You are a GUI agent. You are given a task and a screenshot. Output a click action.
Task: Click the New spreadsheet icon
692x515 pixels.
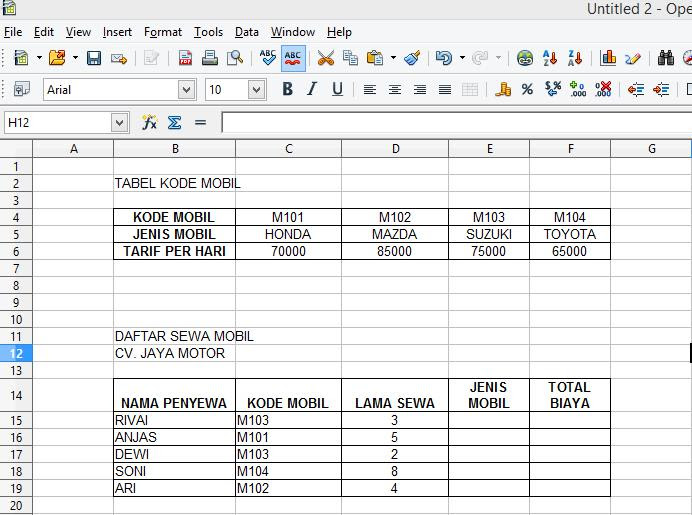coord(21,58)
